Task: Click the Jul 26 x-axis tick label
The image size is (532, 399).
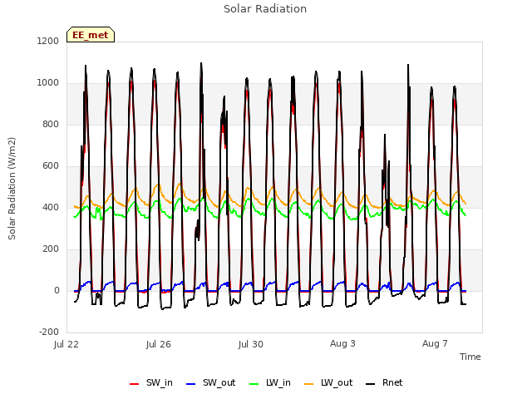Action: click(159, 344)
